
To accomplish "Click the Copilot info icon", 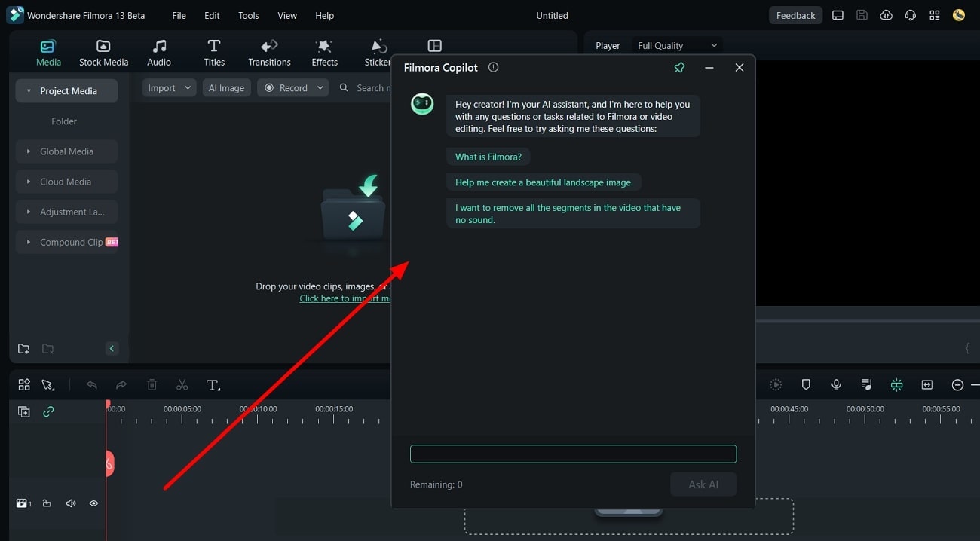I will click(x=493, y=67).
